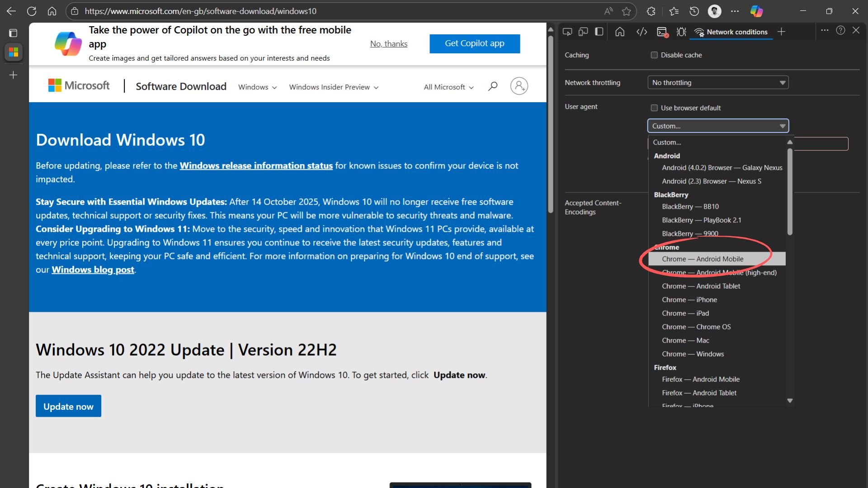Open DevTools help question icon
This screenshot has width=868, height=488.
tap(840, 30)
